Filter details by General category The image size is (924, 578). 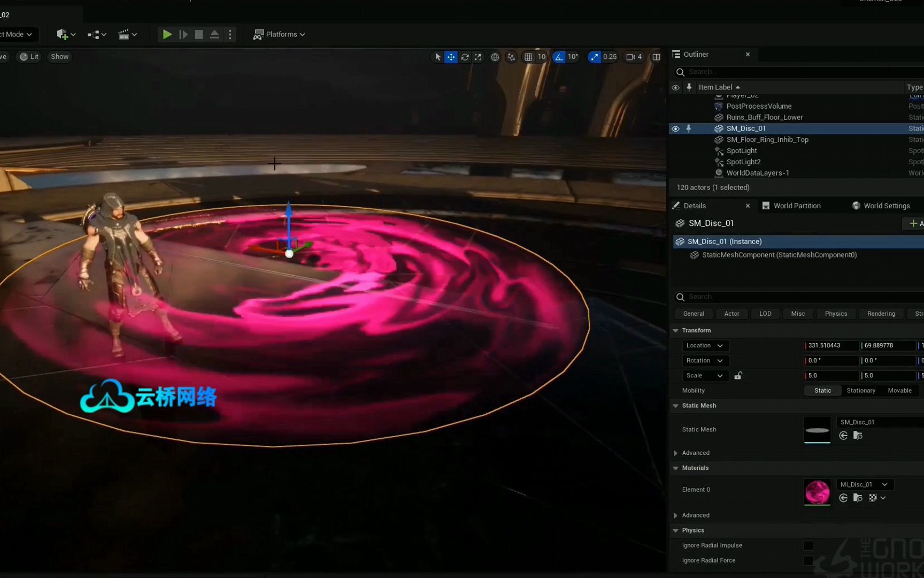click(x=694, y=314)
